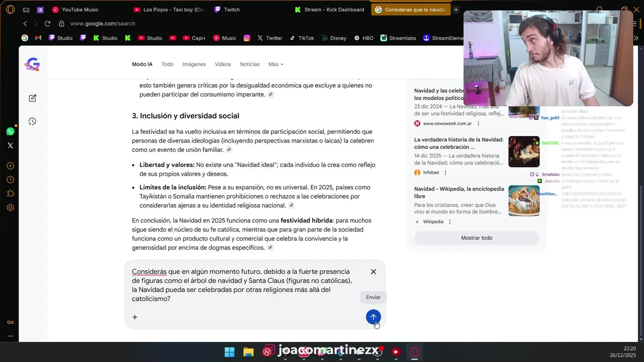The width and height of the screenshot is (644, 362).
Task: Open the Kick Studio bookmark
Action: point(105,38)
